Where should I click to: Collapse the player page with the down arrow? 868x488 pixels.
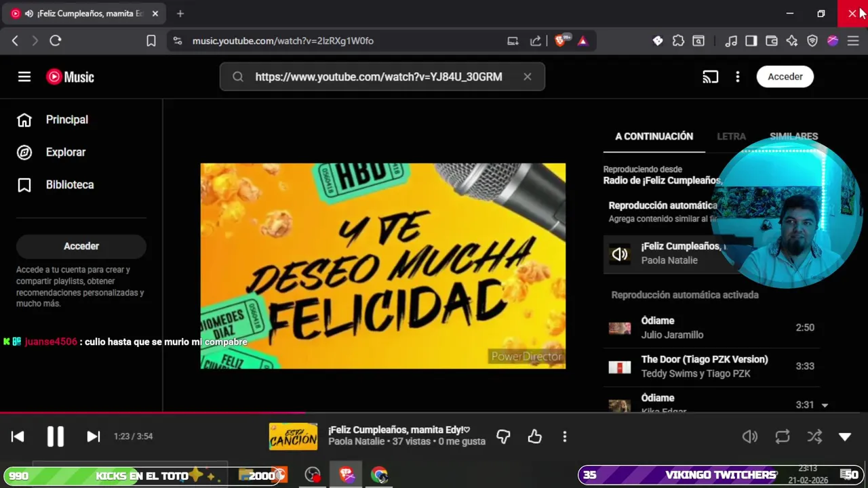click(845, 436)
